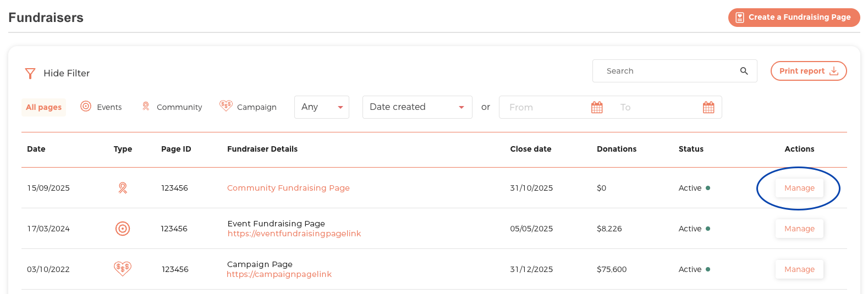The width and height of the screenshot is (868, 294).
Task: Click date 17/03/2024 cell
Action: 48,229
